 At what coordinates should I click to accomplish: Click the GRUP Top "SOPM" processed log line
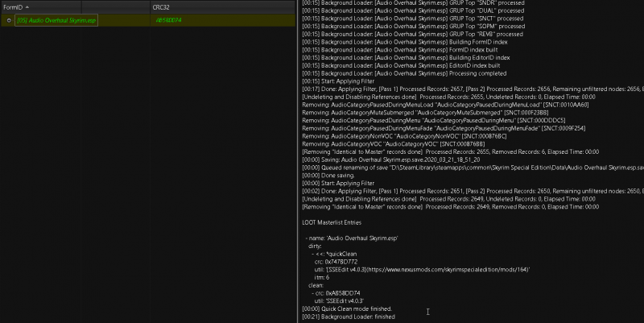point(413,27)
